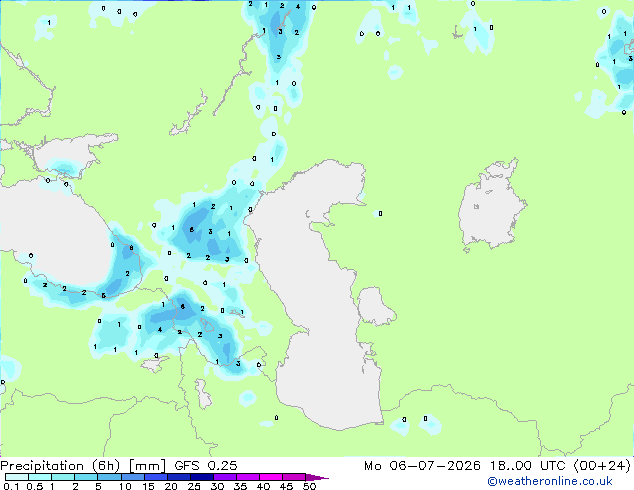
Task: Click the 30–35 mm purple swatch
Action: click(x=224, y=477)
